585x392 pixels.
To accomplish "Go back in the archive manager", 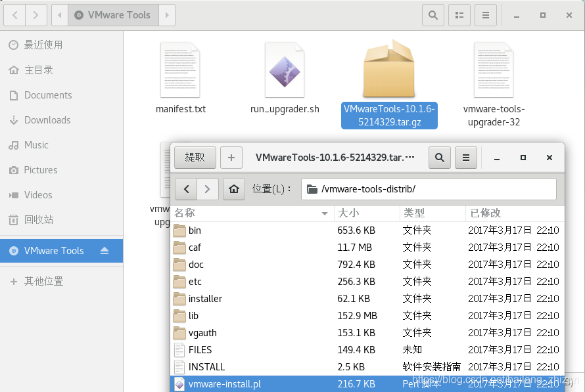I will pos(186,189).
